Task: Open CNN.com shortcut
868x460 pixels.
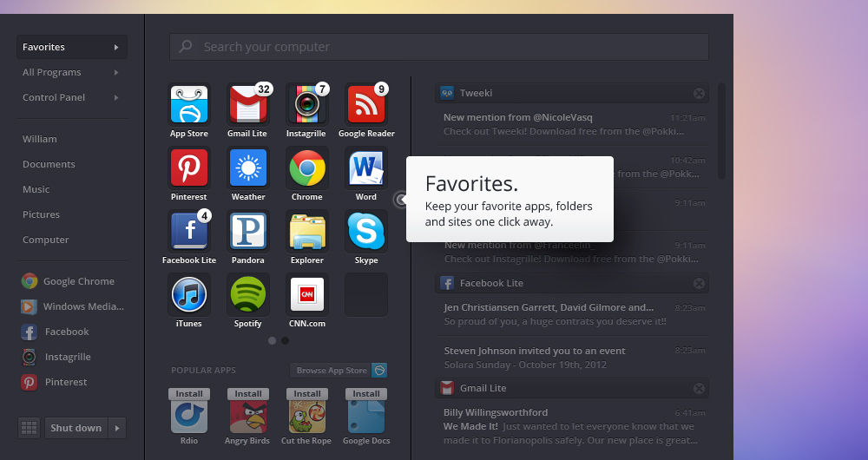Action: click(306, 294)
